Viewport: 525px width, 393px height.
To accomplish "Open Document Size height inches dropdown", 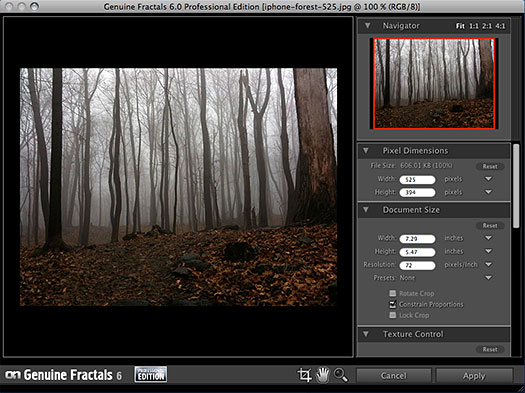I will (489, 251).
